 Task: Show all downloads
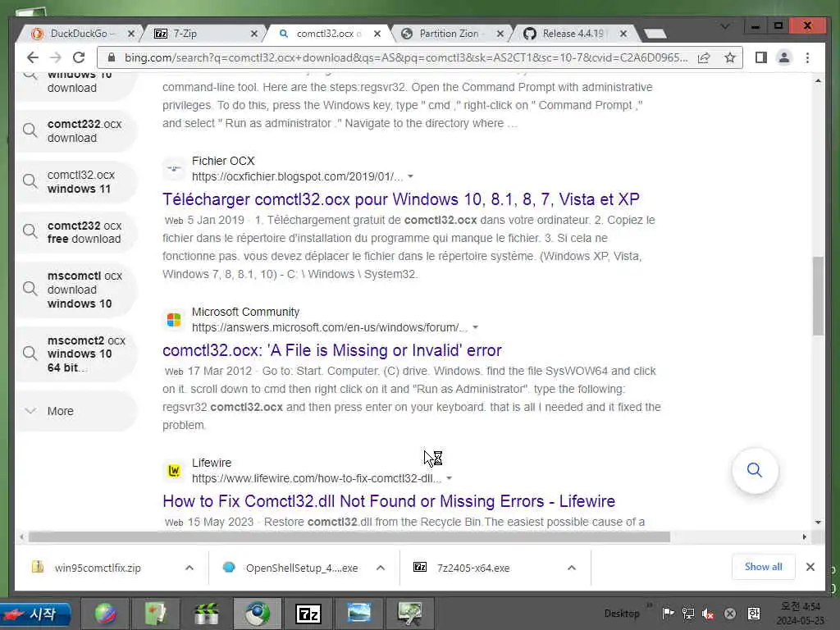(x=764, y=567)
